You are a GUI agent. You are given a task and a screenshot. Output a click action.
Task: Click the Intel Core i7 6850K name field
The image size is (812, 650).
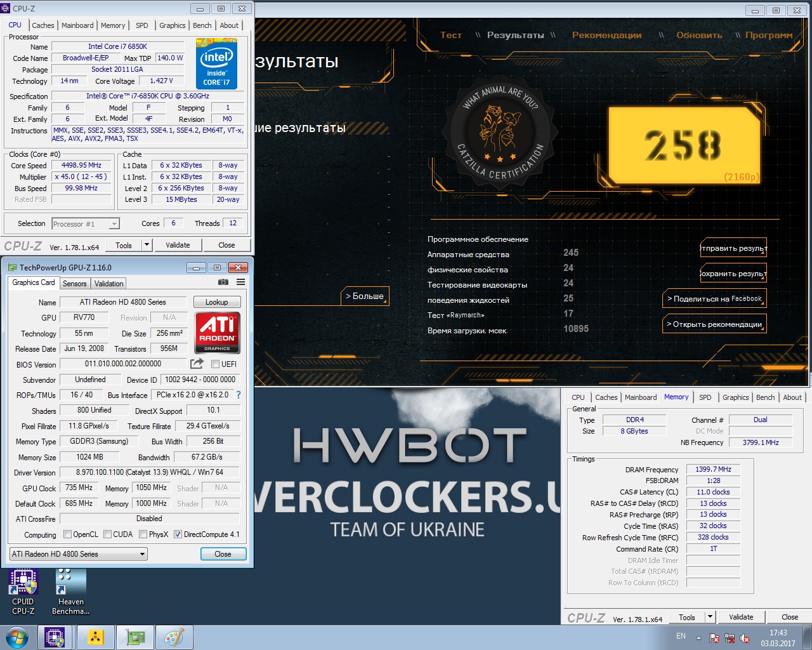point(117,46)
